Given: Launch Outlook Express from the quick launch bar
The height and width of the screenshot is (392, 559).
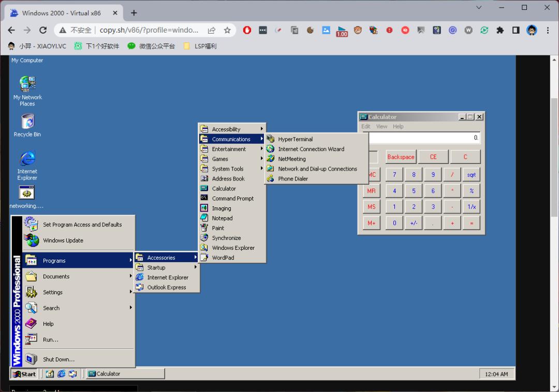Looking at the screenshot, I should click(x=73, y=373).
